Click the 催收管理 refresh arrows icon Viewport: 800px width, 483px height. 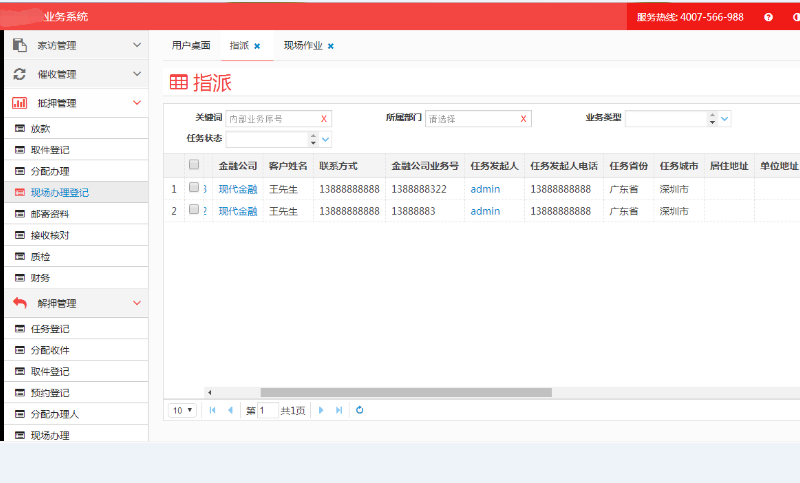(x=19, y=74)
